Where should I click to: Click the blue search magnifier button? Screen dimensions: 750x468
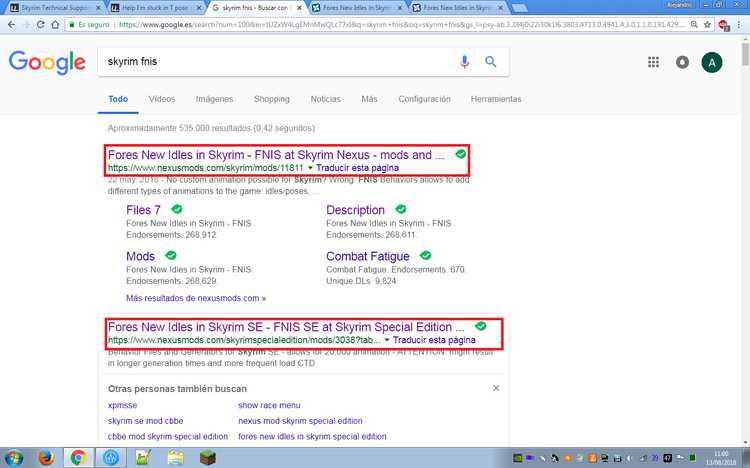490,62
